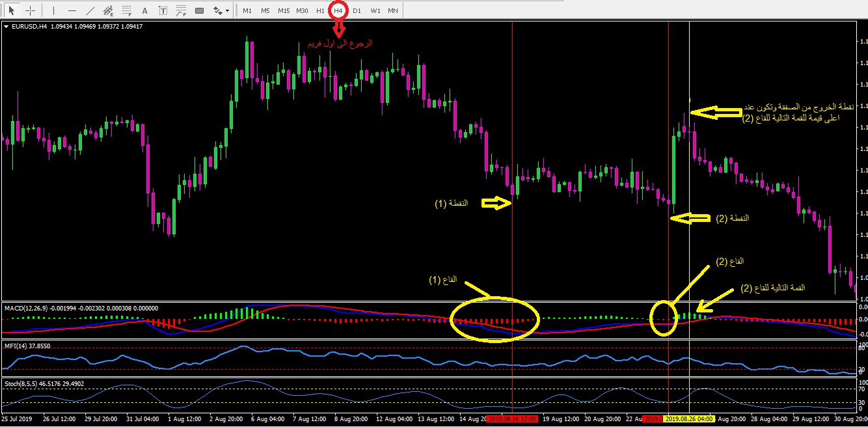Select the cursor arrow tool
Viewport: 868px width, 427px height.
(x=11, y=10)
